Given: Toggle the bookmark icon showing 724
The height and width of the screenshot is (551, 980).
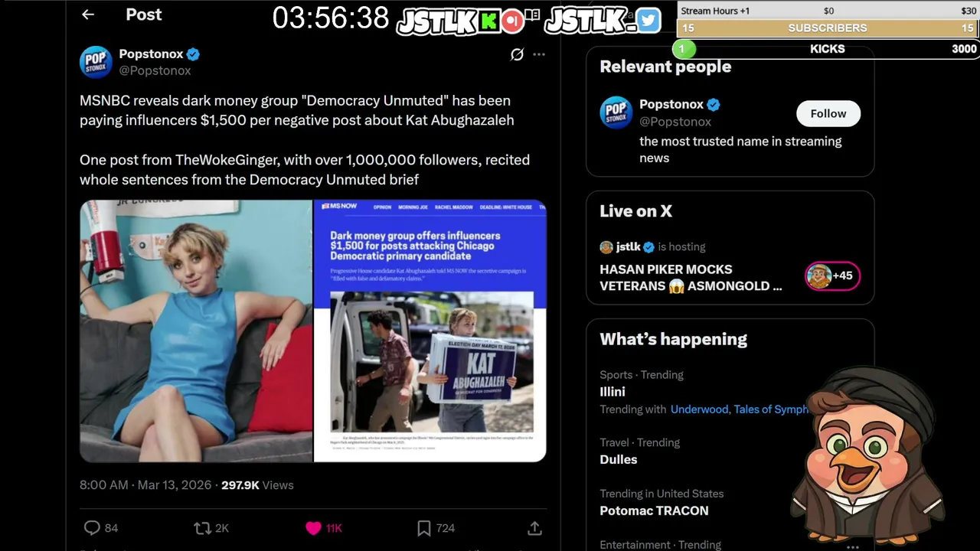Looking at the screenshot, I should 424,528.
